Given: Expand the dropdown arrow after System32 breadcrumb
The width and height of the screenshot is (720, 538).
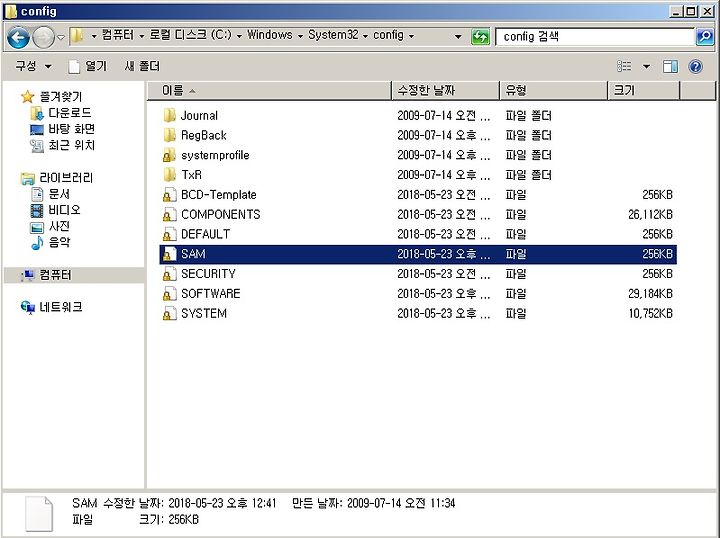Looking at the screenshot, I should 366,36.
